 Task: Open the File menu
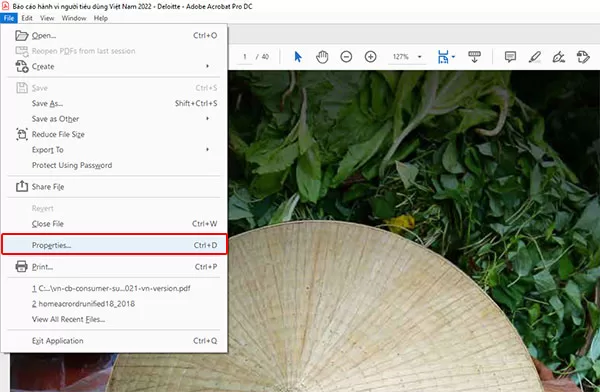point(9,18)
